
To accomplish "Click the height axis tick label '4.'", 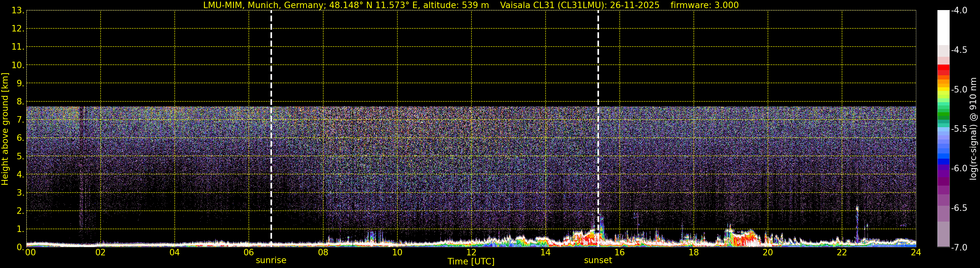I will (x=20, y=174).
